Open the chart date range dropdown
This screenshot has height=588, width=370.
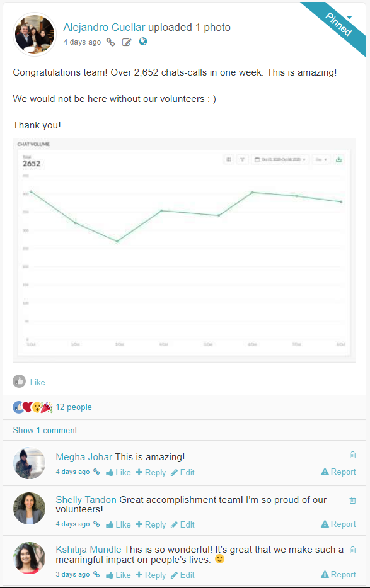(280, 159)
